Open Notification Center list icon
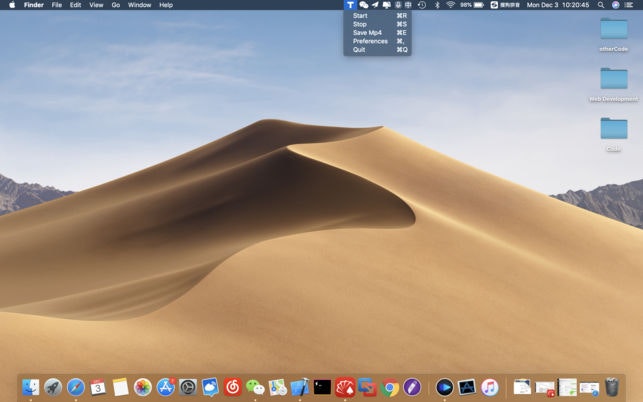 pos(629,5)
